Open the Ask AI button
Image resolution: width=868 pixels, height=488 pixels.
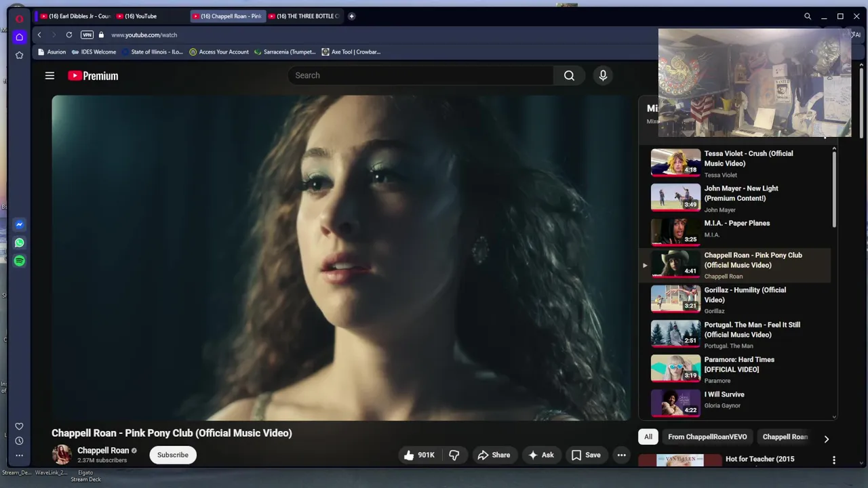coord(540,455)
